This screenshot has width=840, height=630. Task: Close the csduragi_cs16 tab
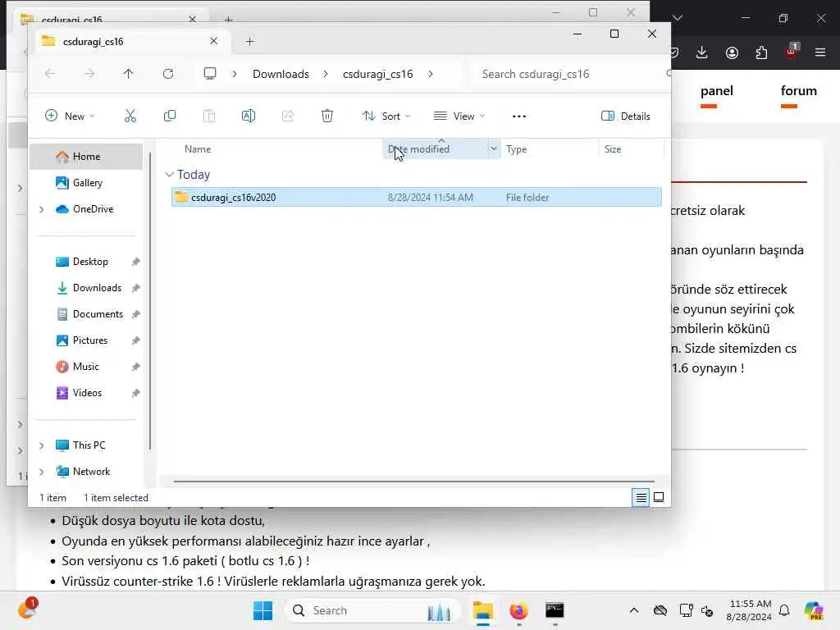click(x=213, y=41)
